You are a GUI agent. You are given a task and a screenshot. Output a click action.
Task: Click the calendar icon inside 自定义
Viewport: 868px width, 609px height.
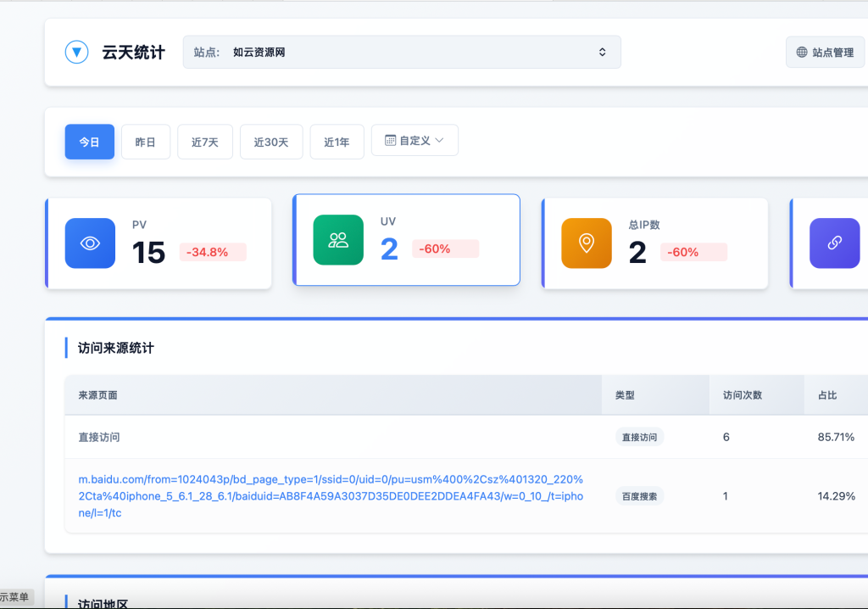pos(392,140)
